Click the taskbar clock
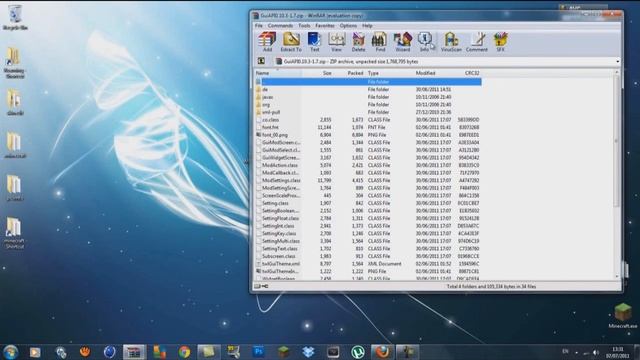Screen dimensions: 640x360 tap(617, 353)
